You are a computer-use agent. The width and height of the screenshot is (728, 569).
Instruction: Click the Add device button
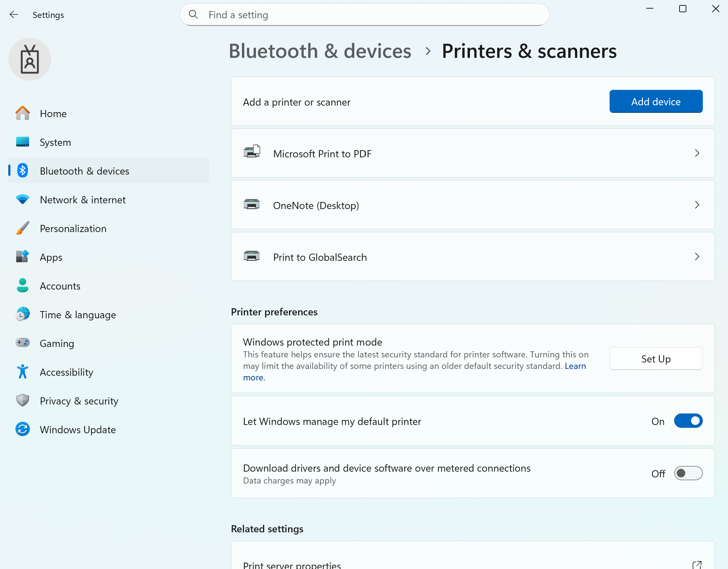tap(655, 101)
